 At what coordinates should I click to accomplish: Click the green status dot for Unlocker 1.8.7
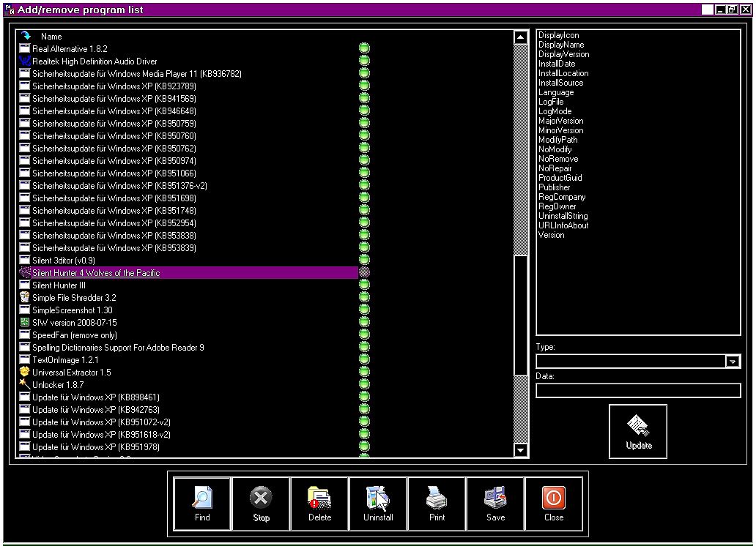[x=365, y=384]
